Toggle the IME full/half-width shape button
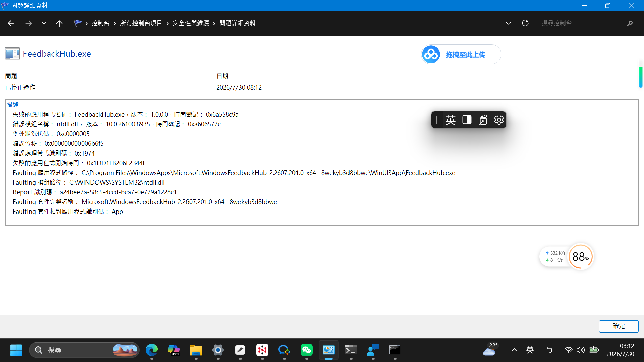644x362 pixels. 467,120
